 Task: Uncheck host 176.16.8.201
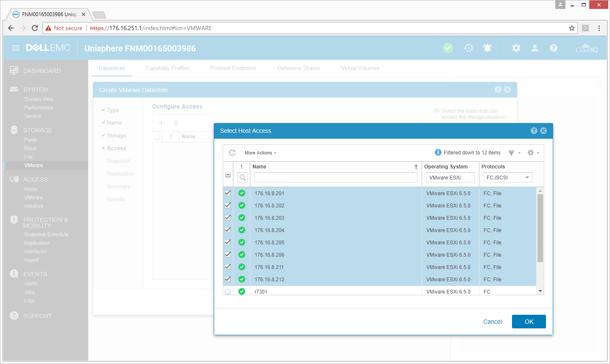(x=228, y=193)
